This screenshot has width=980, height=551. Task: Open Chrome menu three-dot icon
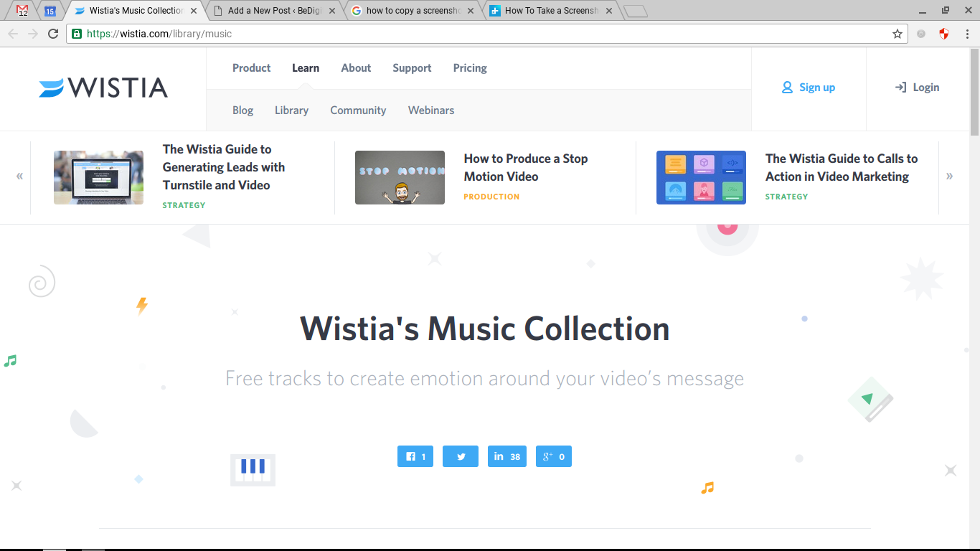[x=966, y=34]
